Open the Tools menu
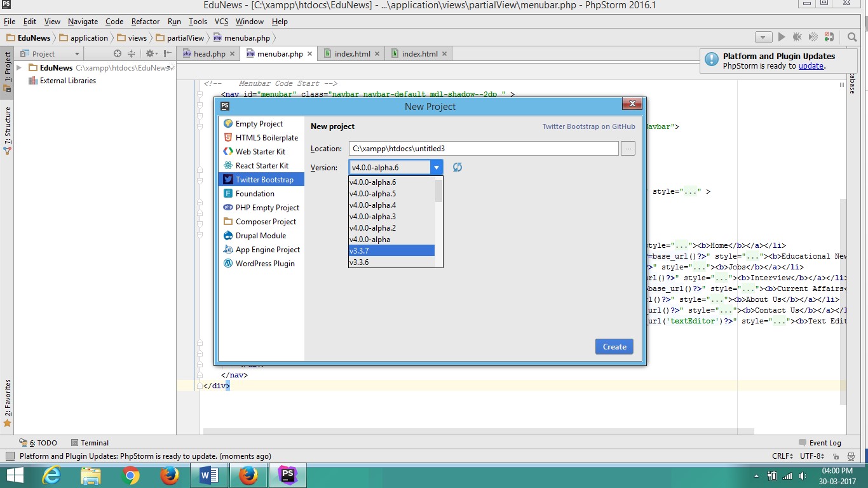 (x=198, y=22)
